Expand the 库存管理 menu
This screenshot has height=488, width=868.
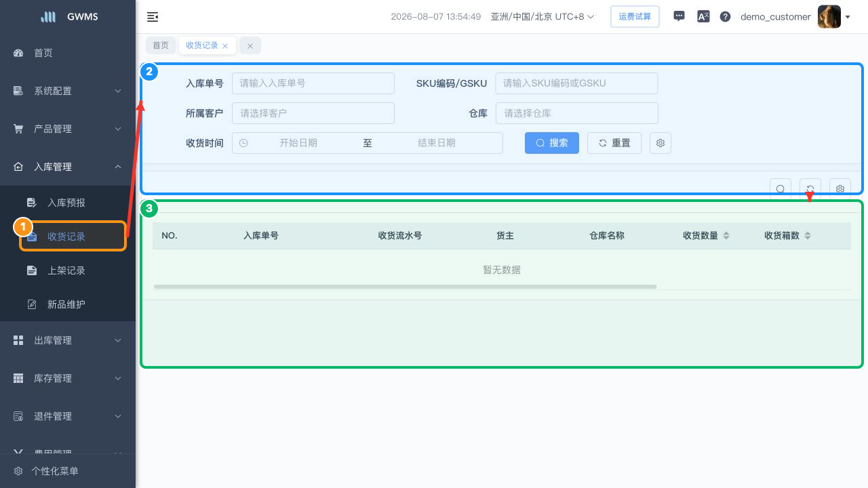click(68, 378)
